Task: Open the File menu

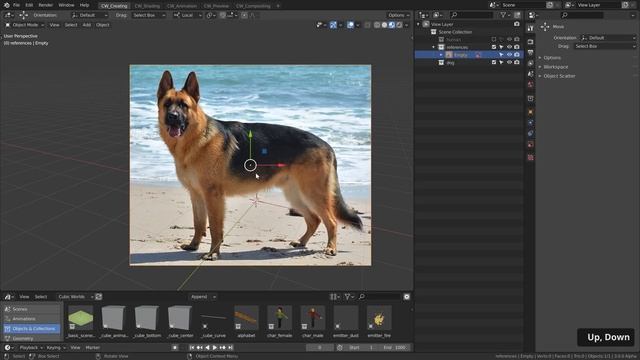Action: coord(16,5)
